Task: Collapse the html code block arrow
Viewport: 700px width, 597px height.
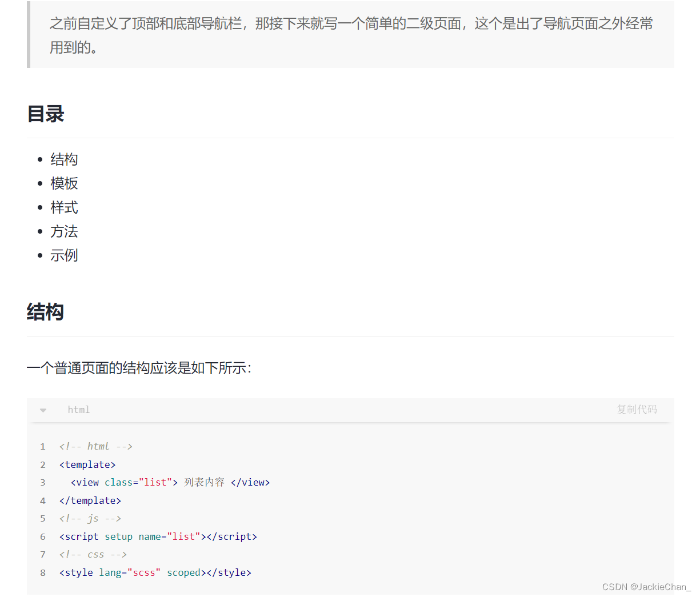Action: 43,410
